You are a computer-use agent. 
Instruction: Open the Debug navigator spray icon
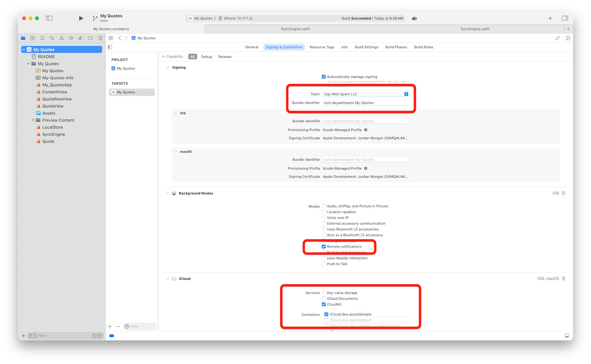(x=81, y=38)
